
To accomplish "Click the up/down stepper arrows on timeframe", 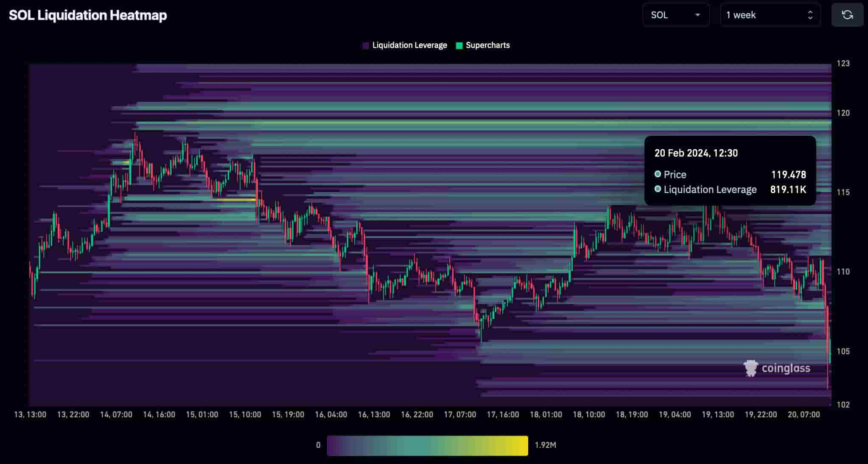I will pyautogui.click(x=810, y=15).
